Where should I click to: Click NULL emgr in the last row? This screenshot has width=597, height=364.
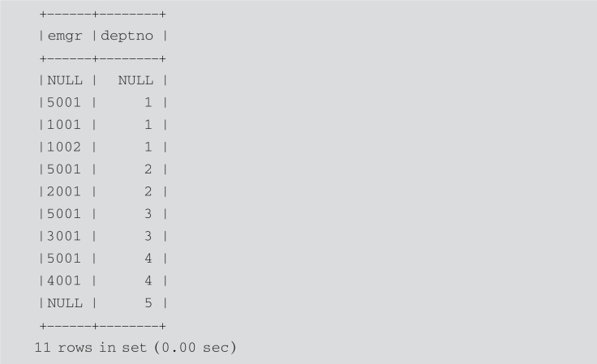[x=65, y=303]
